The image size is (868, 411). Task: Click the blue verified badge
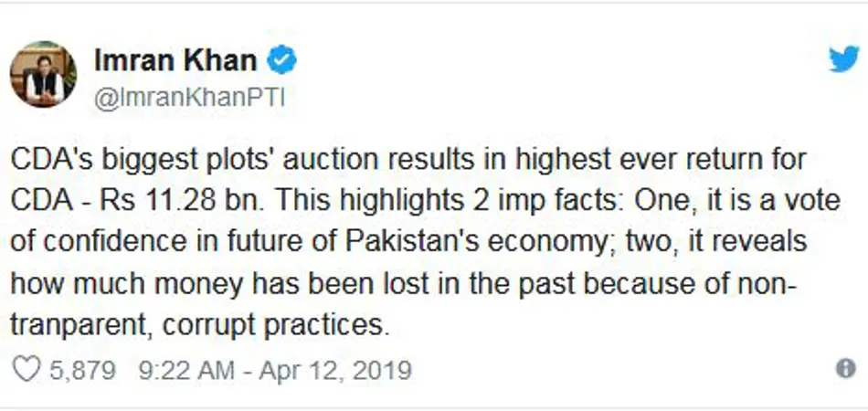pos(282,61)
